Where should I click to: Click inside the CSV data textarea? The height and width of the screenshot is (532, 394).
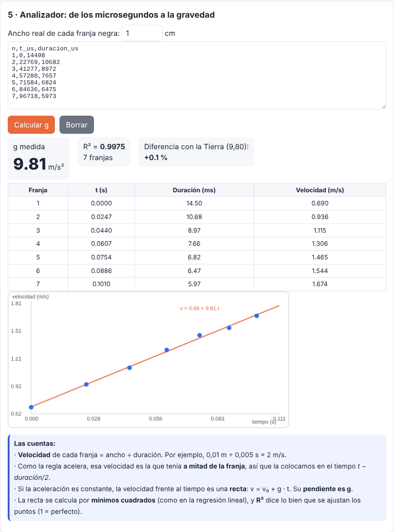coord(197,75)
